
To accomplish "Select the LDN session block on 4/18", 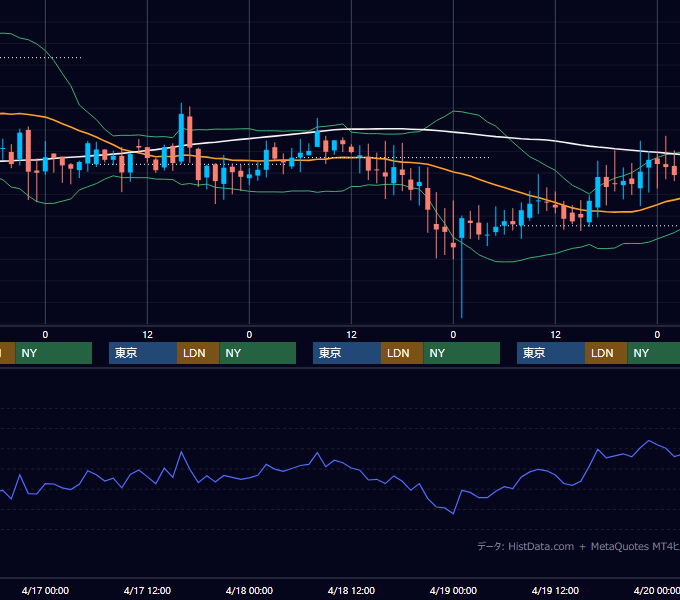I will [402, 353].
